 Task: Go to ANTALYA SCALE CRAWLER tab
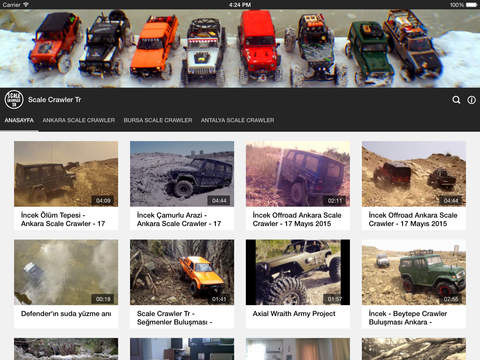(238, 120)
